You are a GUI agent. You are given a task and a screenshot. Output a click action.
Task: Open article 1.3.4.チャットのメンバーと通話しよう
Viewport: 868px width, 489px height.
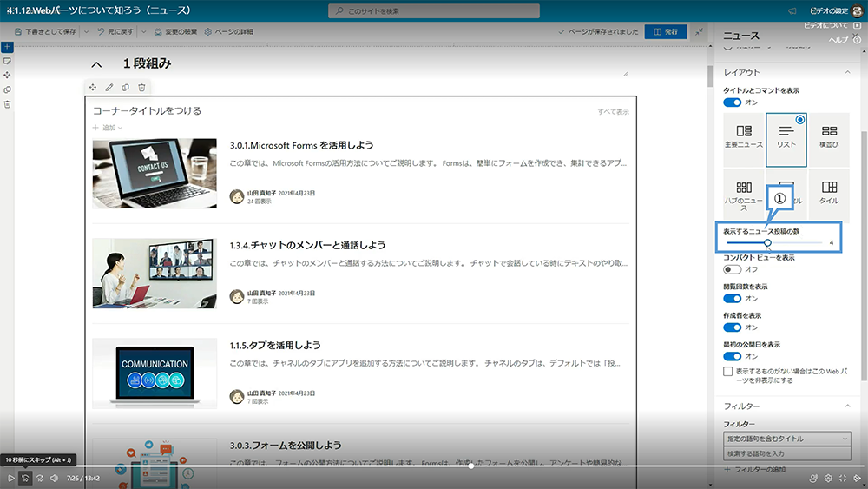tap(308, 245)
